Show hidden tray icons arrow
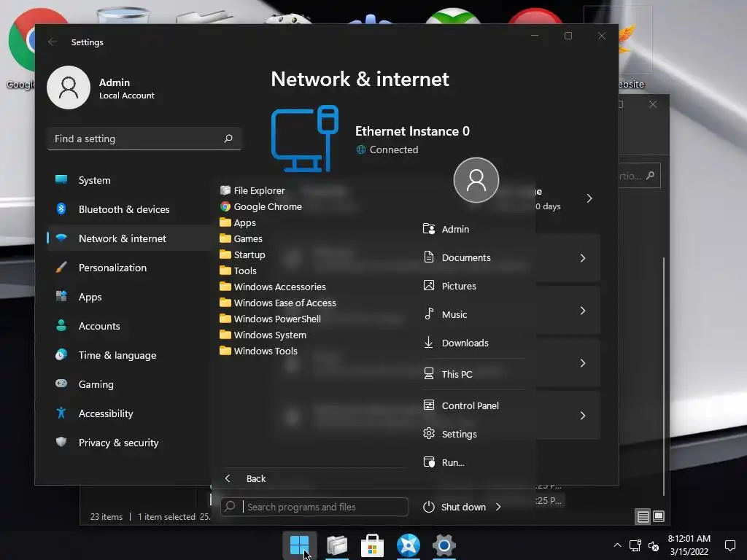 pyautogui.click(x=617, y=545)
